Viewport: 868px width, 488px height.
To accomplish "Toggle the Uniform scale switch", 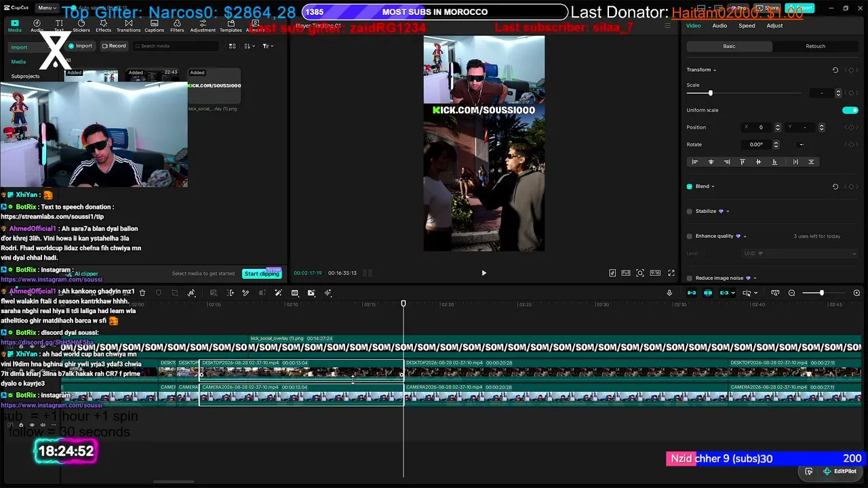I will pos(850,110).
